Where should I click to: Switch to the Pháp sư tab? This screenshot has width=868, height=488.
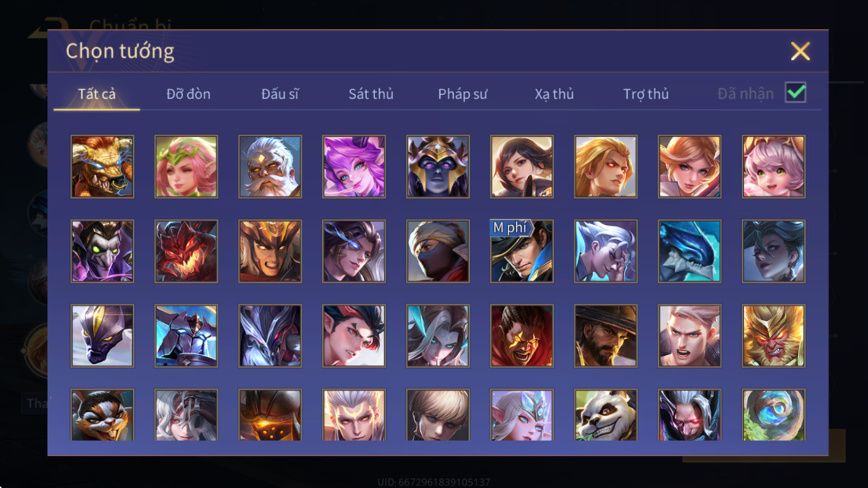(463, 94)
